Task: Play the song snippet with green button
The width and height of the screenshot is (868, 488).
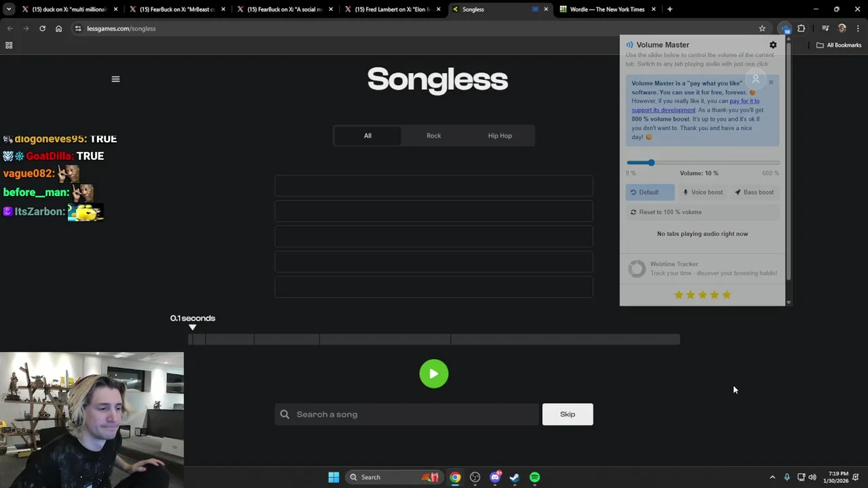Action: (x=434, y=373)
